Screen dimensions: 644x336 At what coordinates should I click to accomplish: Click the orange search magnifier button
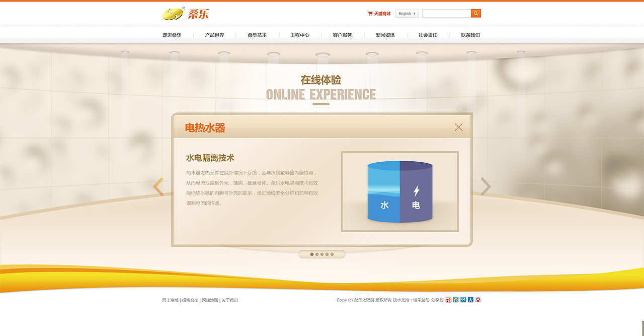(x=476, y=14)
